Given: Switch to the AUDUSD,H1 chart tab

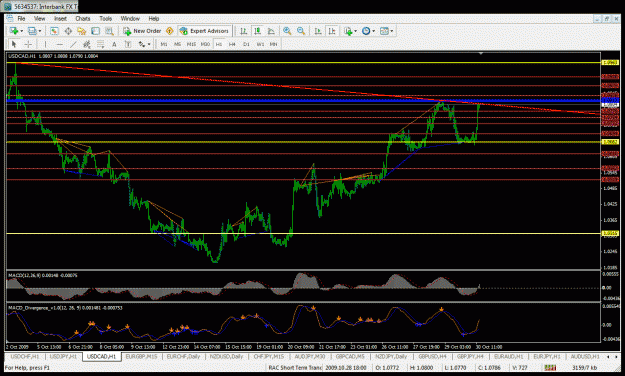Looking at the screenshot, I should [585, 356].
